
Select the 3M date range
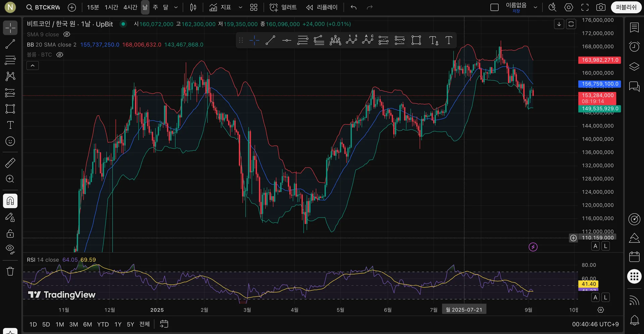coord(73,324)
